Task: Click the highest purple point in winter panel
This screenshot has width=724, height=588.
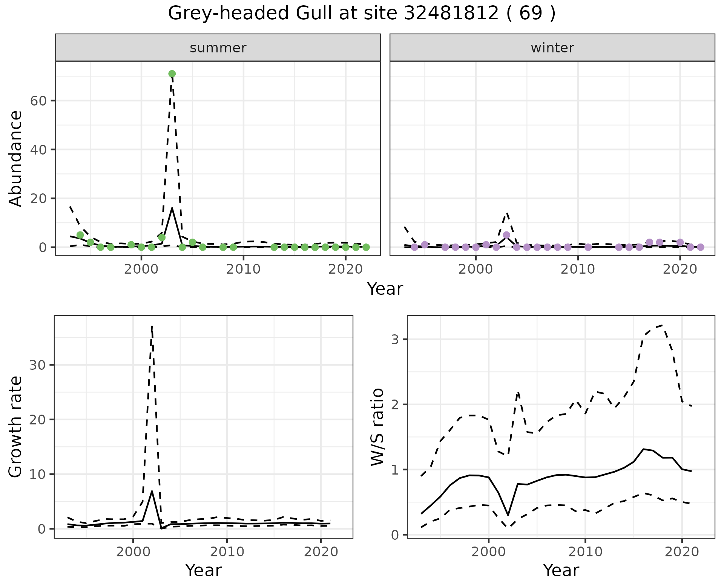Action: click(506, 235)
